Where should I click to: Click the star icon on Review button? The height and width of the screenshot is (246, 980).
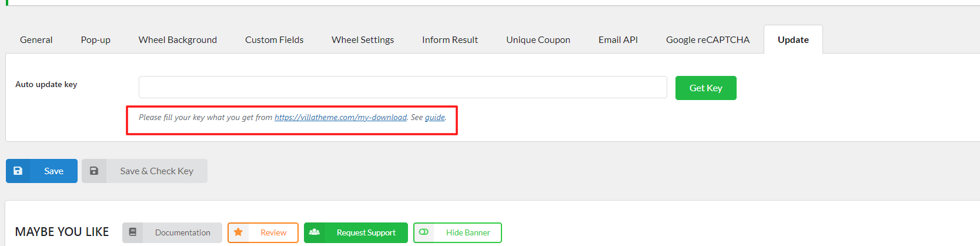click(x=238, y=232)
